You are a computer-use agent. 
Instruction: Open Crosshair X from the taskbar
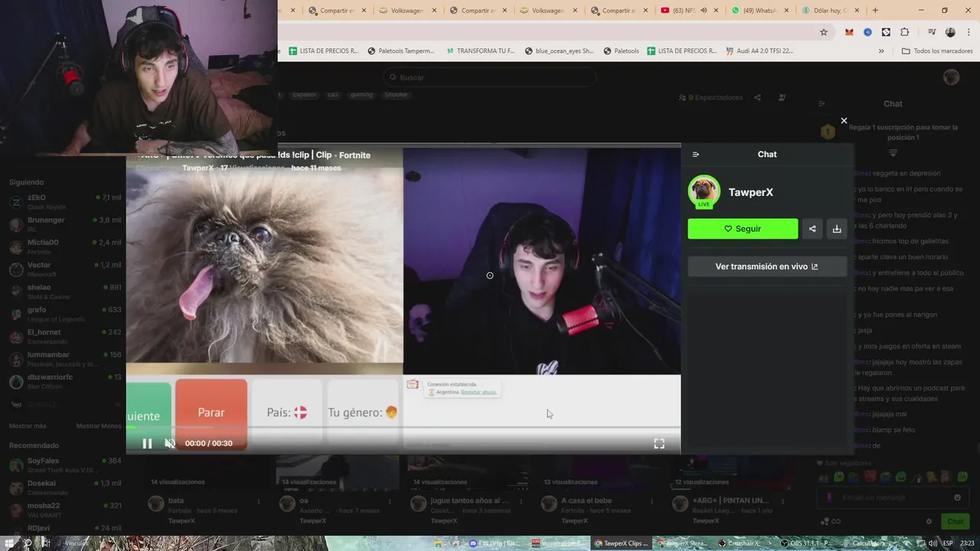click(743, 543)
